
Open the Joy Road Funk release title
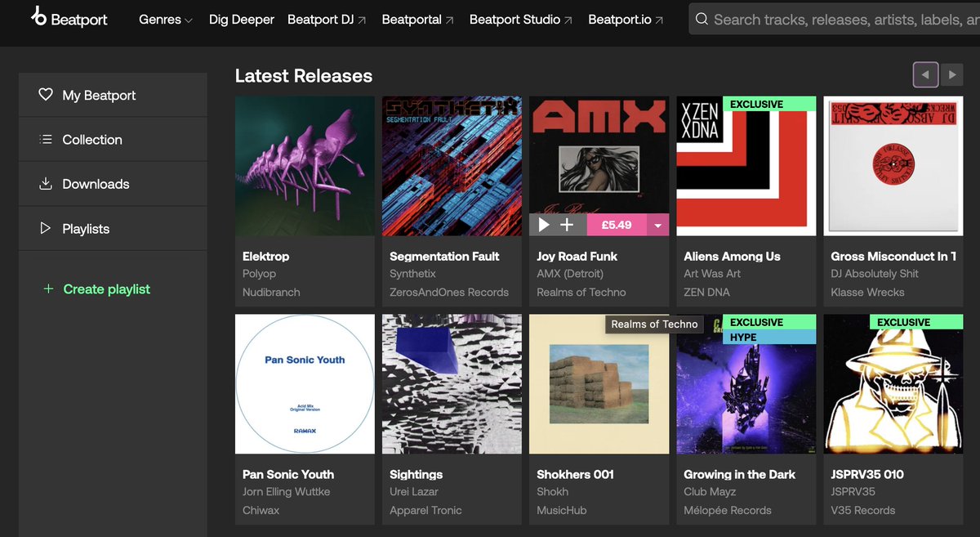[x=577, y=256]
